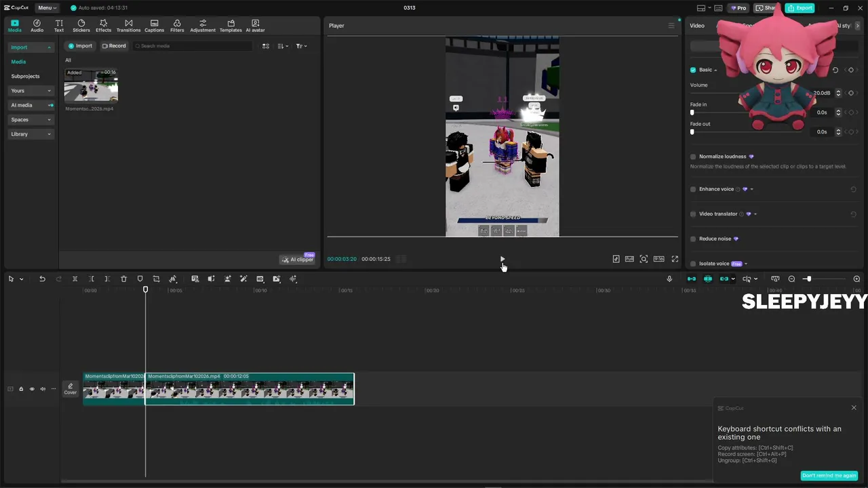Open the Captions tab
This screenshot has height=488, width=868.
coord(154,26)
